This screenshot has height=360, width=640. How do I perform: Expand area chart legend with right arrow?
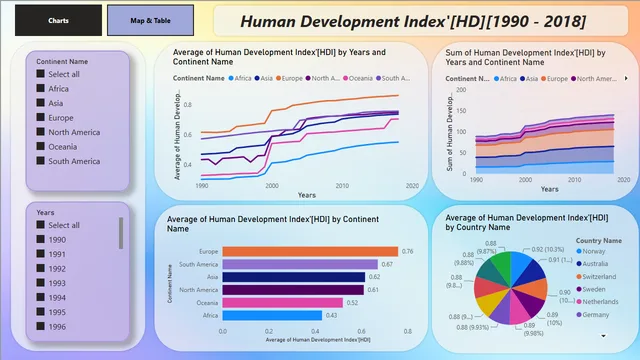[x=626, y=78]
